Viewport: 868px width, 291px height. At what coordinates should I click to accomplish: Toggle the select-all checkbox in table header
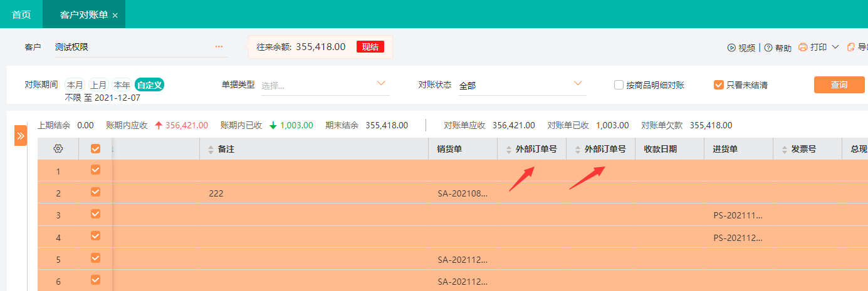[95, 149]
